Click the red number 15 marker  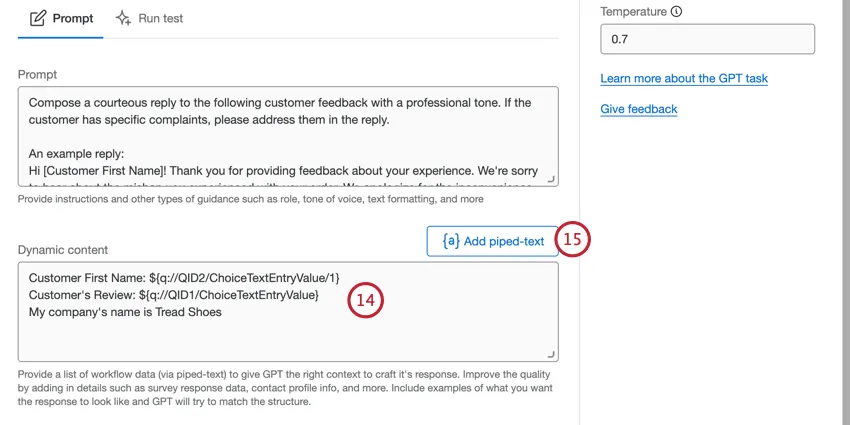[574, 240]
